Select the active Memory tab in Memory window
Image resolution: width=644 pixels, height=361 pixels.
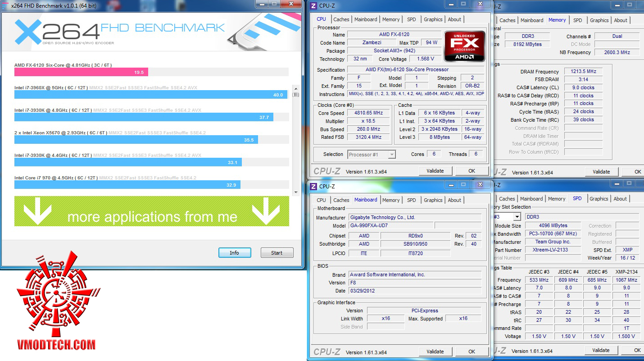(x=557, y=20)
